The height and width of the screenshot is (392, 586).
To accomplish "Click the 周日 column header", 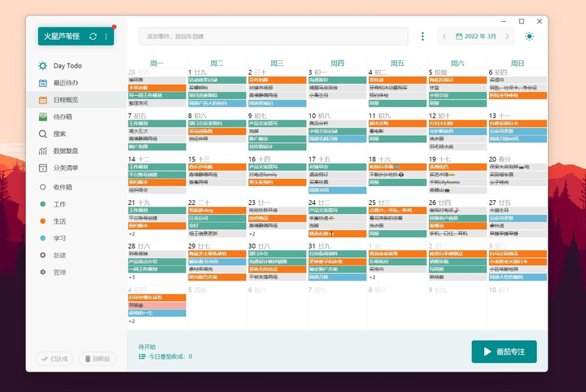I will 518,63.
